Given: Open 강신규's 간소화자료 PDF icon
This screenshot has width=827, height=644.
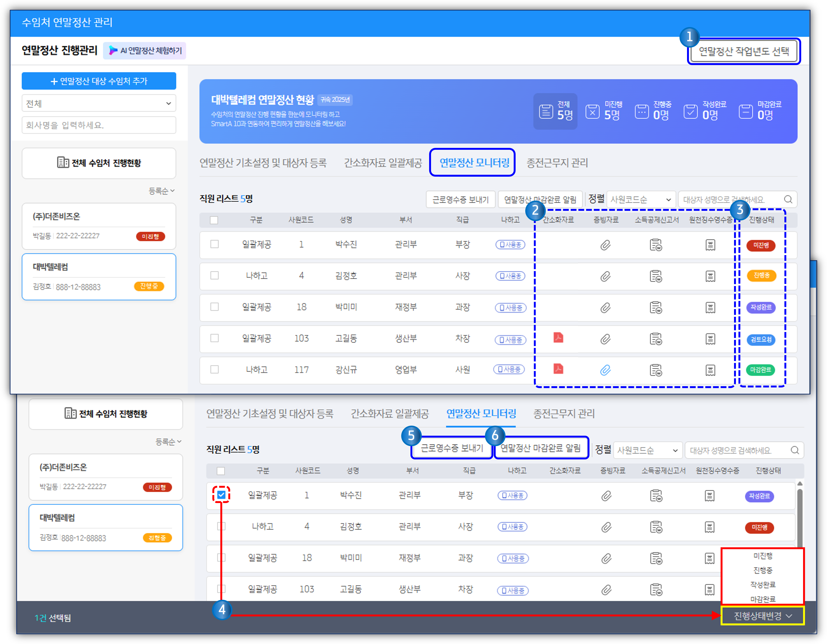Looking at the screenshot, I should [558, 368].
